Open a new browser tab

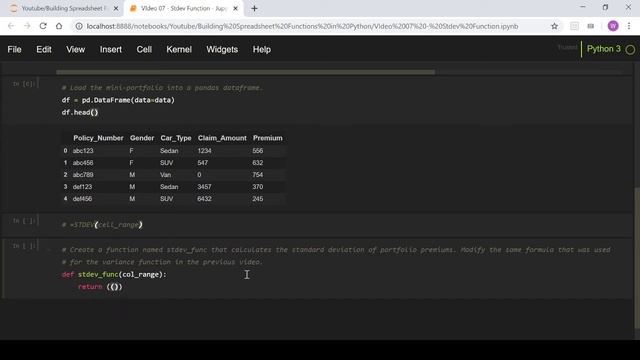click(254, 8)
